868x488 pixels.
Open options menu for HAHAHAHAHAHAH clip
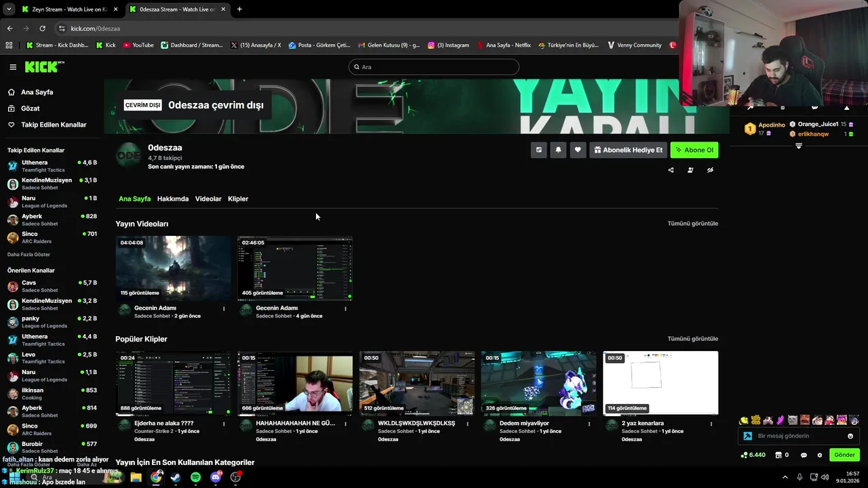[x=345, y=424]
